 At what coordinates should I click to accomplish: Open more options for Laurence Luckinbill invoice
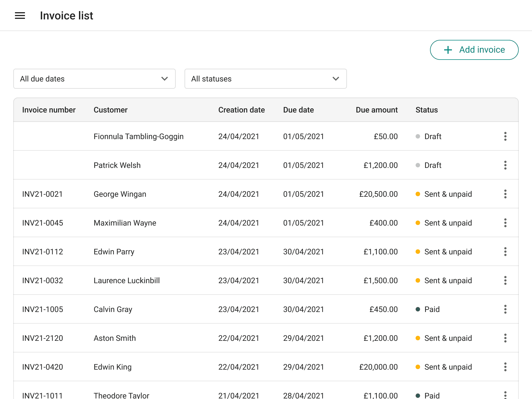click(505, 280)
